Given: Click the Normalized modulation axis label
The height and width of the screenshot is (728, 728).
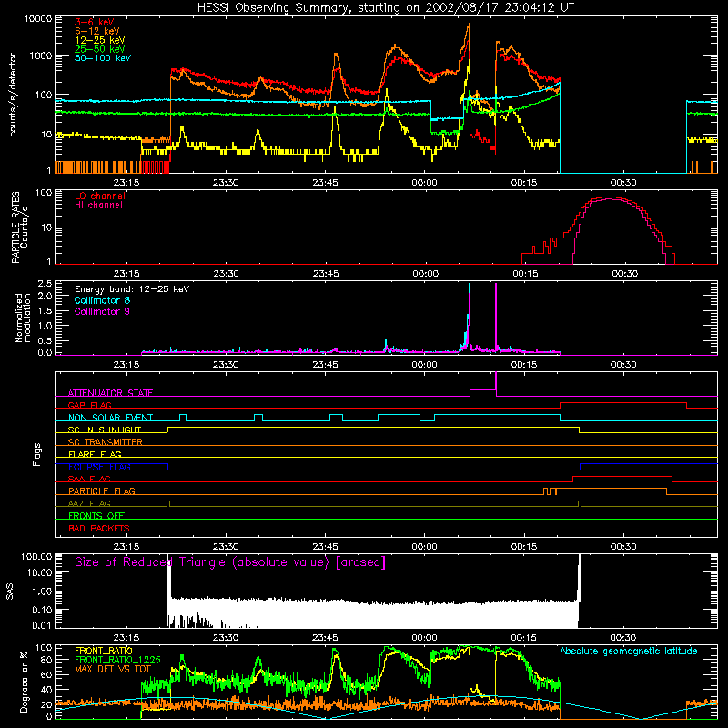Looking at the screenshot, I should click(24, 318).
